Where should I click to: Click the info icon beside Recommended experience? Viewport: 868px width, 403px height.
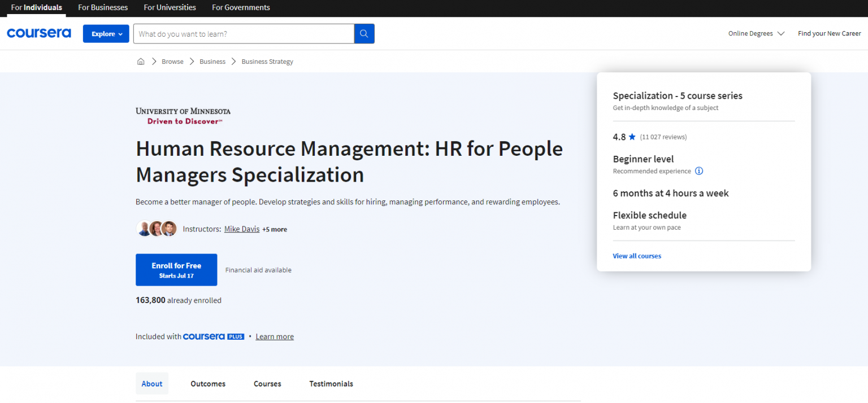tap(699, 170)
